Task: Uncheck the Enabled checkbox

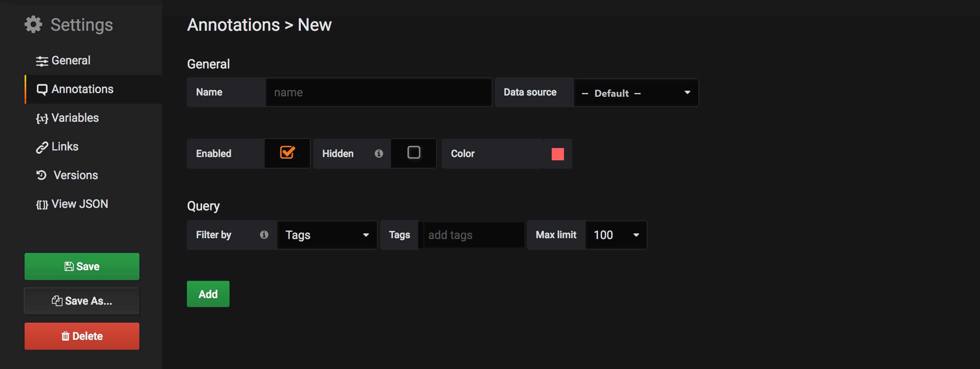Action: pyautogui.click(x=287, y=153)
